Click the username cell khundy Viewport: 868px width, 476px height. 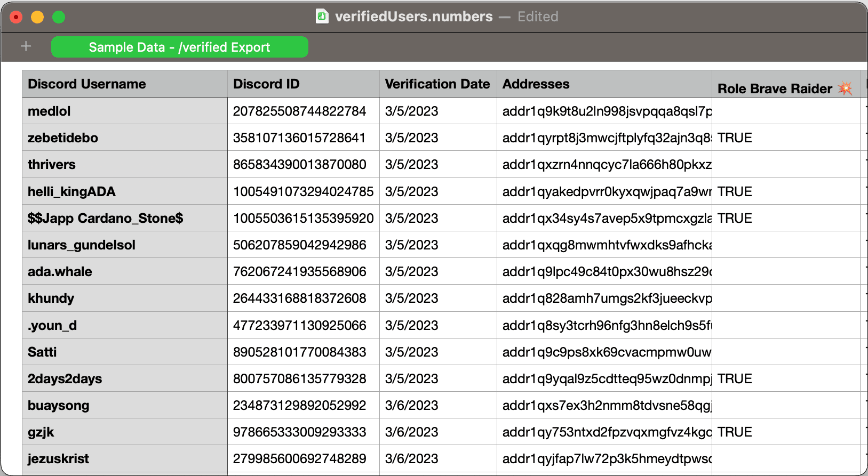(125, 298)
